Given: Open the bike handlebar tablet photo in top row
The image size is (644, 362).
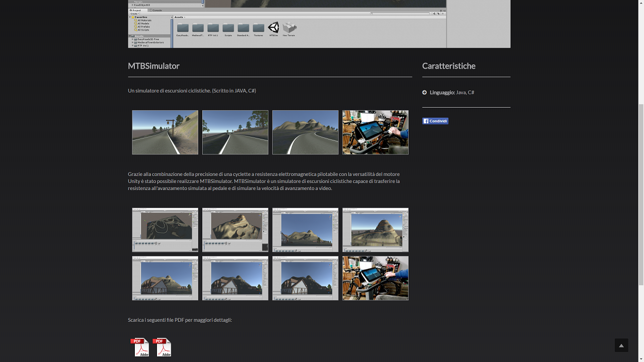Looking at the screenshot, I should click(375, 132).
